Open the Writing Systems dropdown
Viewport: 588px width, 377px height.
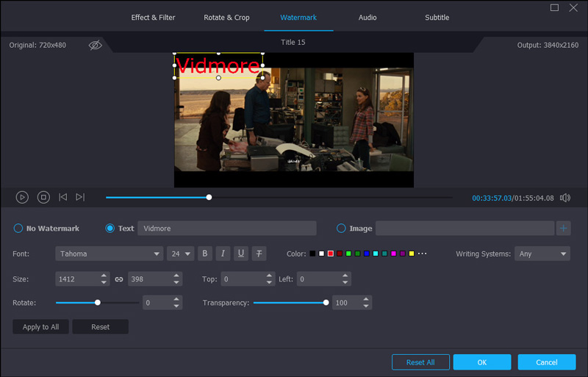click(542, 254)
